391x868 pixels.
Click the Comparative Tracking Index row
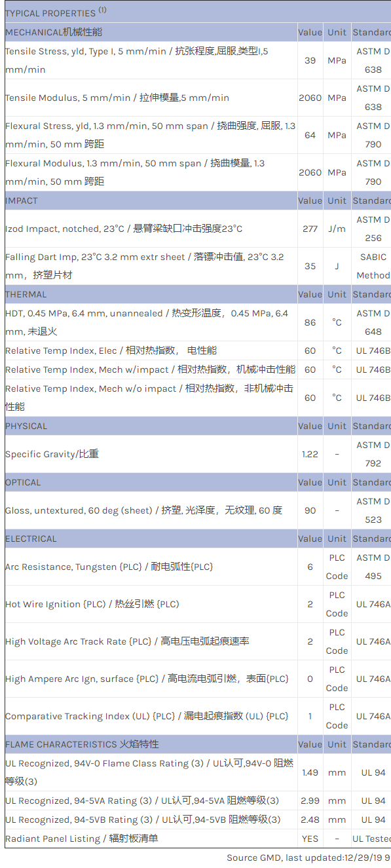(x=198, y=716)
